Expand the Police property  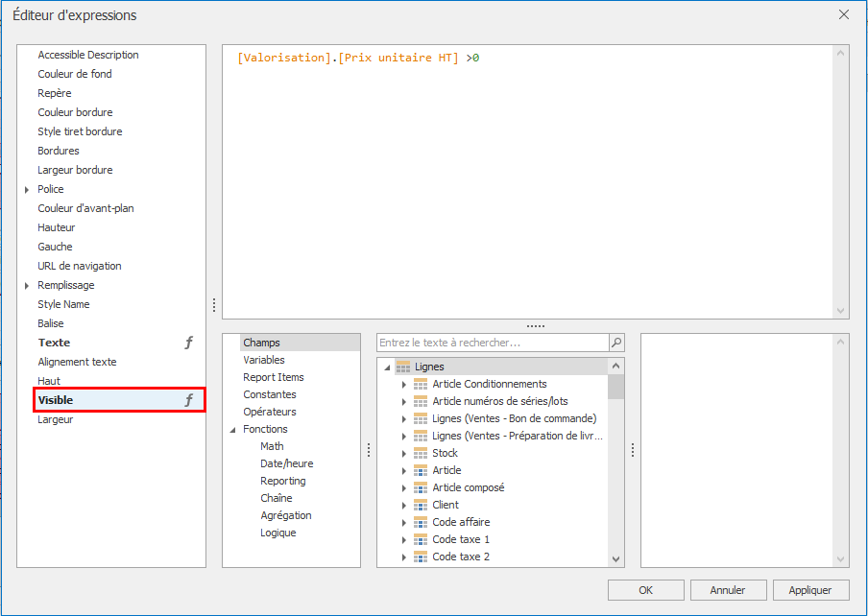tap(27, 190)
